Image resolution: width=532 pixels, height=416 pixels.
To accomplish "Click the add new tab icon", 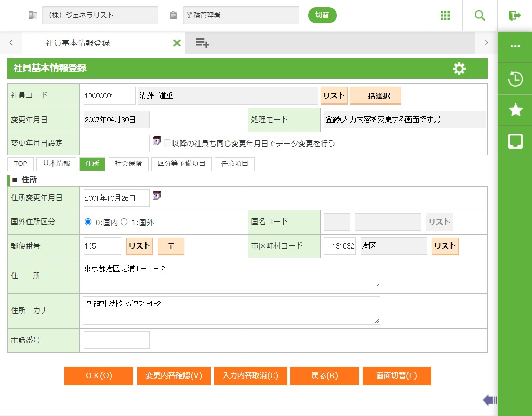I will click(x=203, y=43).
